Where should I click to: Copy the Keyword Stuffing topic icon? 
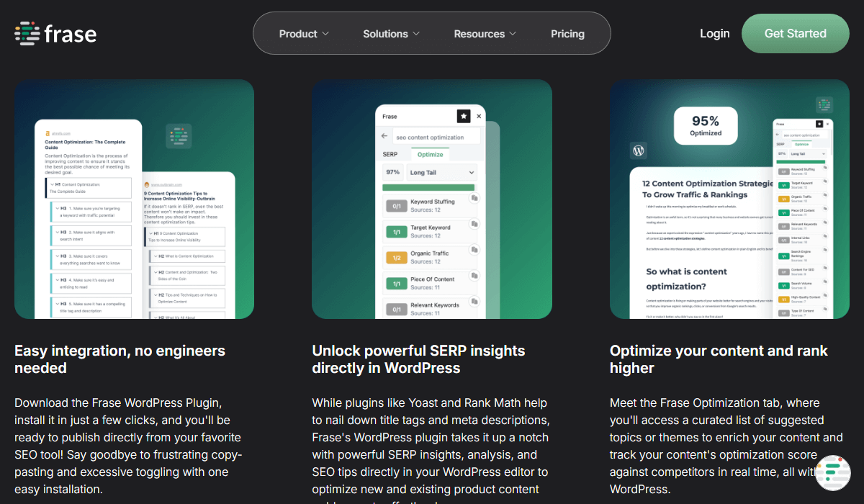point(474,198)
